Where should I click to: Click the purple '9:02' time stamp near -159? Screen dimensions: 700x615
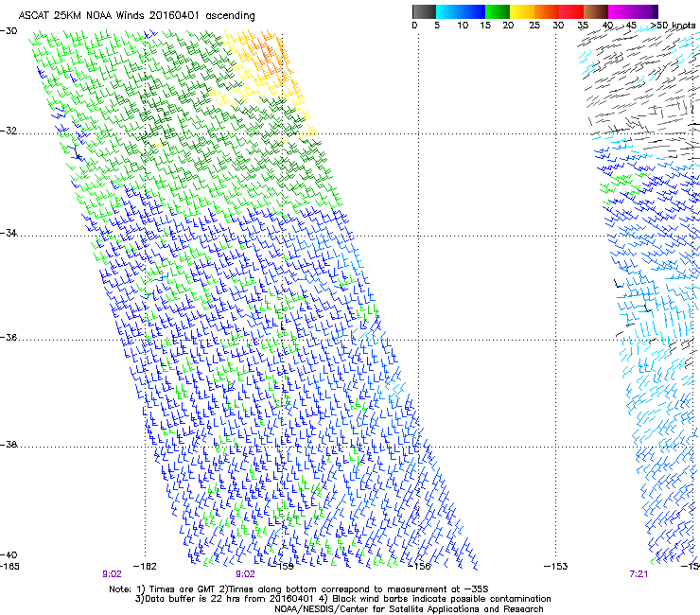pos(246,574)
